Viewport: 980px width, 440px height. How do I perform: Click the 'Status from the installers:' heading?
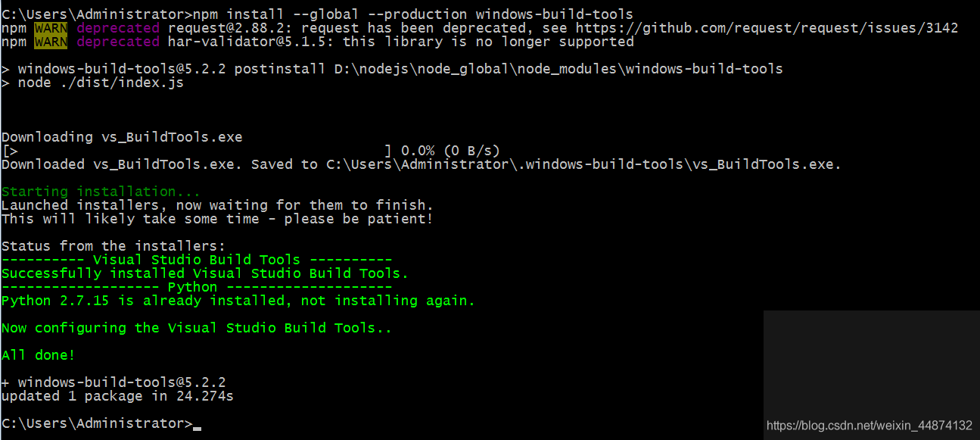coord(114,246)
